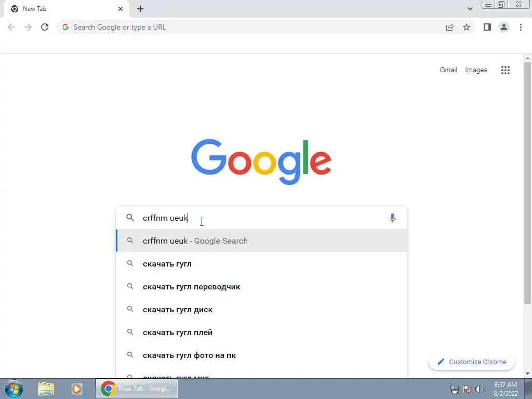
Task: Reload the page with the refresh icon
Action: tap(45, 27)
